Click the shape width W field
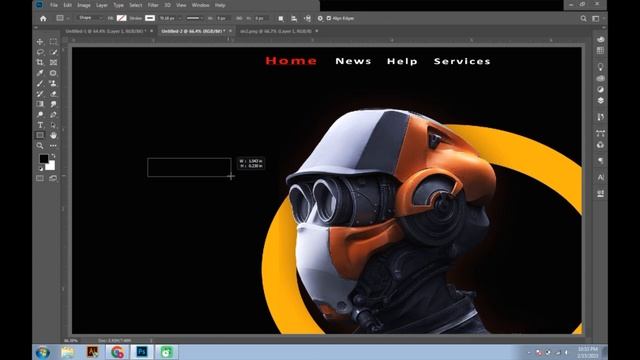 point(223,18)
